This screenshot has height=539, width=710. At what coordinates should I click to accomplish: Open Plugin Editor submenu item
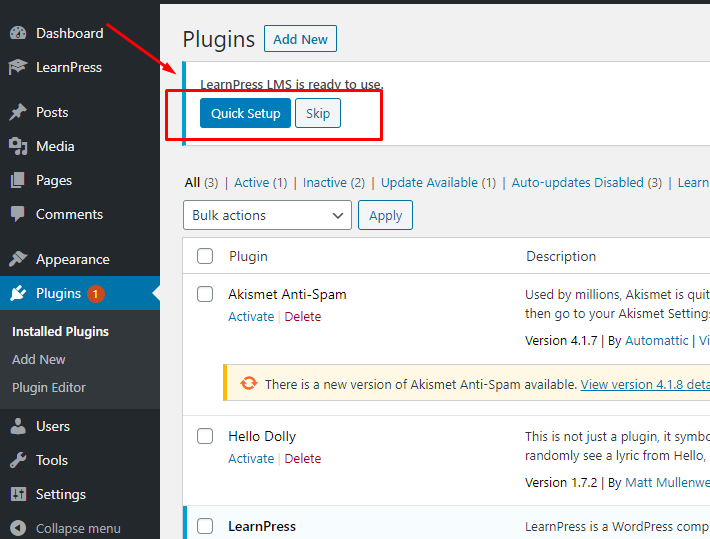pyautogui.click(x=49, y=387)
